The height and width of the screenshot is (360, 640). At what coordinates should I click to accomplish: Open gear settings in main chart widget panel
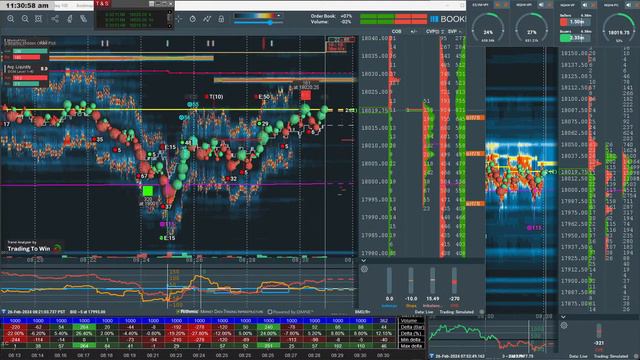(364, 269)
